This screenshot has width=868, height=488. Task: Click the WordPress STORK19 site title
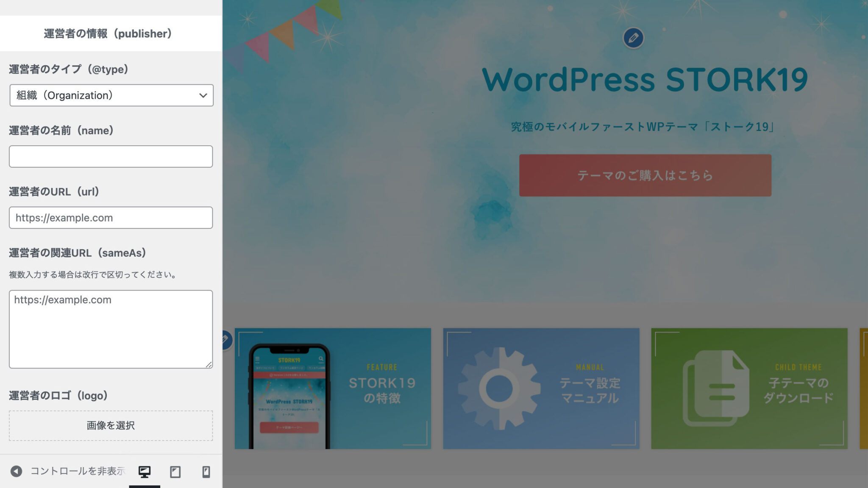tap(645, 80)
